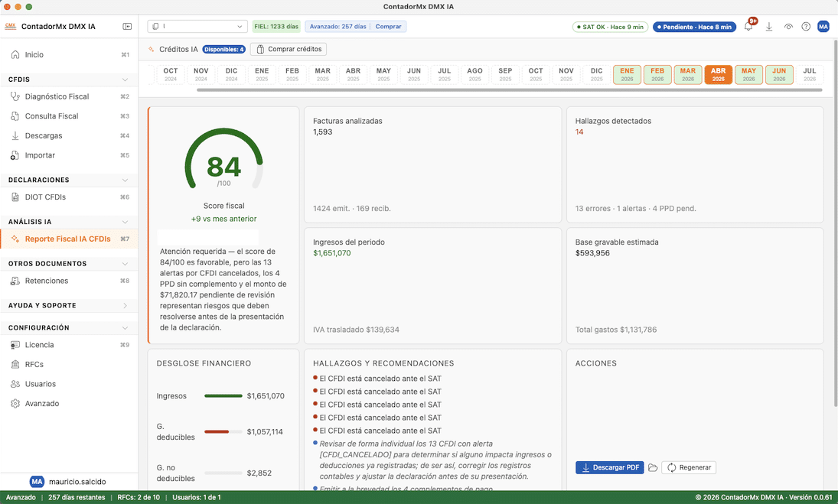Open Diagnóstico Fiscal in the sidebar
The height and width of the screenshot is (504, 838).
pyautogui.click(x=69, y=96)
